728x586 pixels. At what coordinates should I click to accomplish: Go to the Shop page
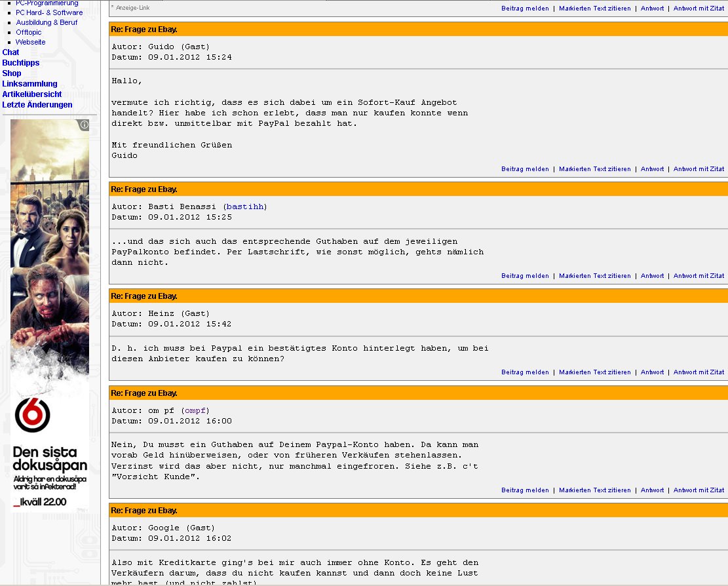(x=12, y=73)
